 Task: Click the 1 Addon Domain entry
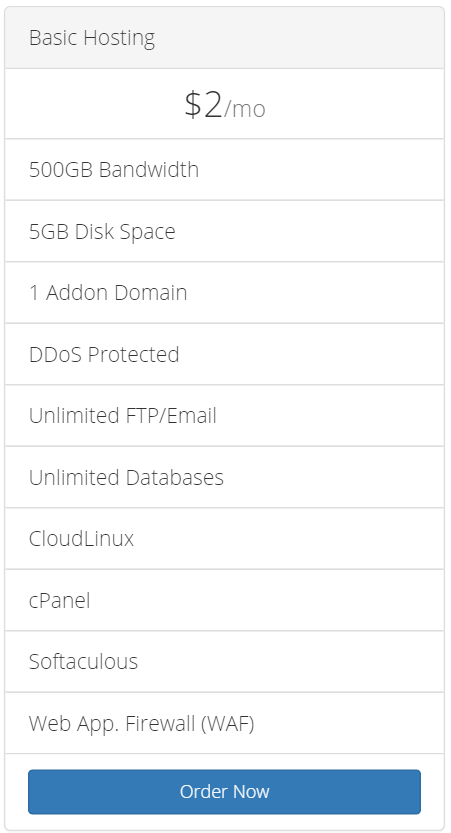[224, 293]
